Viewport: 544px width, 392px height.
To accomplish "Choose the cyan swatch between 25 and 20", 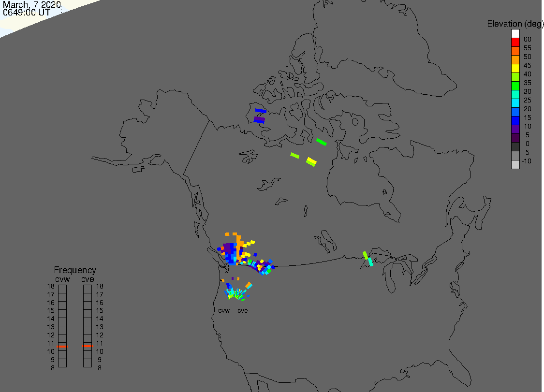I will pos(515,103).
